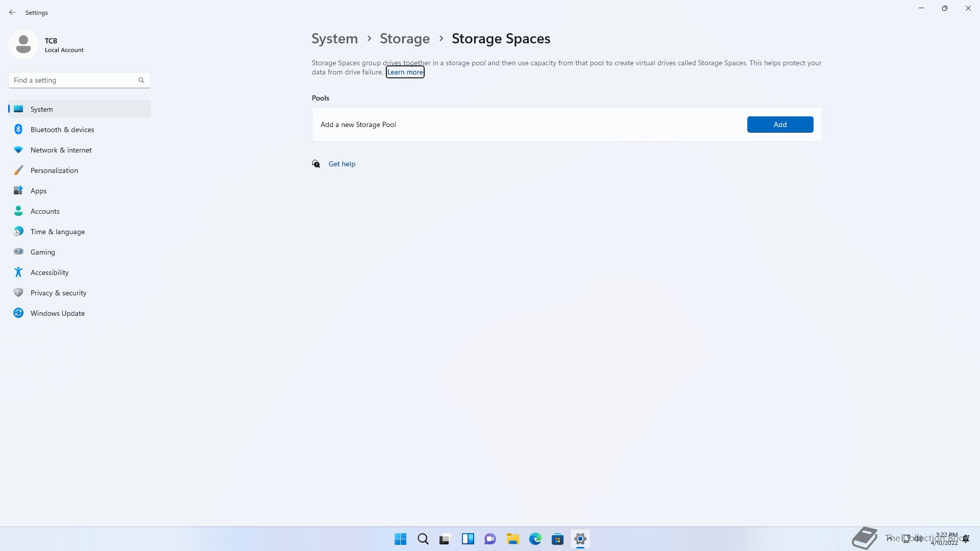The height and width of the screenshot is (551, 980).
Task: Click the TCB user avatar icon
Action: click(x=23, y=45)
